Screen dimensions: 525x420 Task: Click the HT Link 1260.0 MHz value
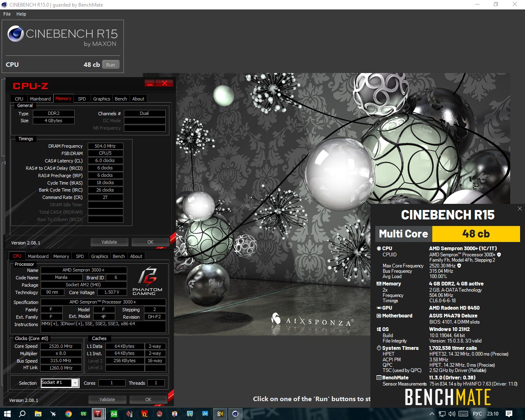coord(61,368)
